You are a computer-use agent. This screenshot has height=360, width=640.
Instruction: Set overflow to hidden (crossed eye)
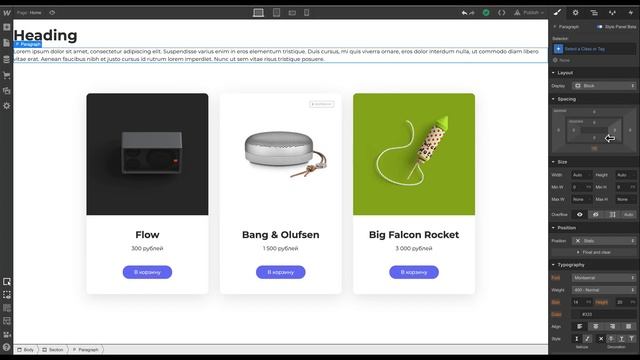tap(596, 214)
